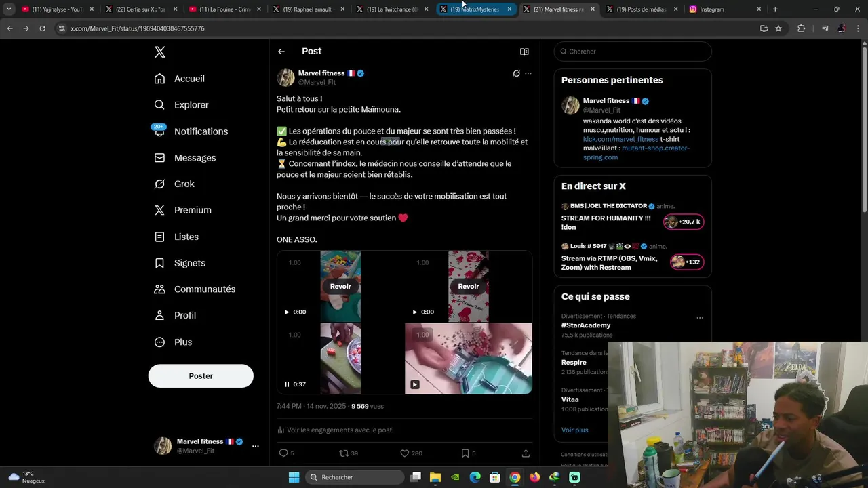Like the post with heart icon
The height and width of the screenshot is (488, 868).
404,453
